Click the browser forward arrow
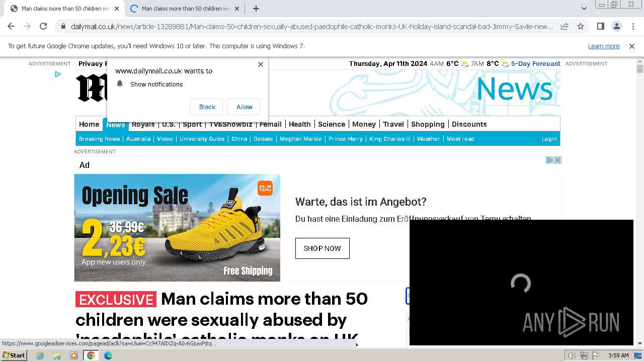 27,26
